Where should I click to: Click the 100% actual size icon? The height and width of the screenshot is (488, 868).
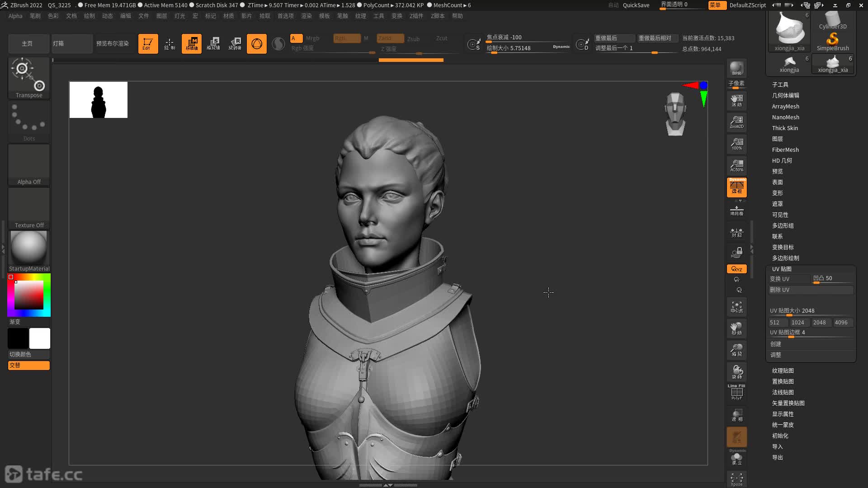(736, 144)
